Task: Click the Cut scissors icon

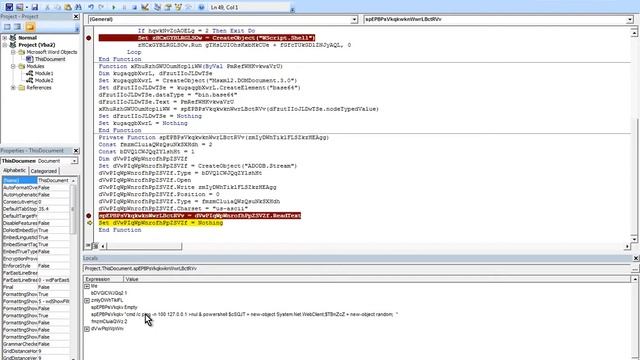Action: [48, 7]
